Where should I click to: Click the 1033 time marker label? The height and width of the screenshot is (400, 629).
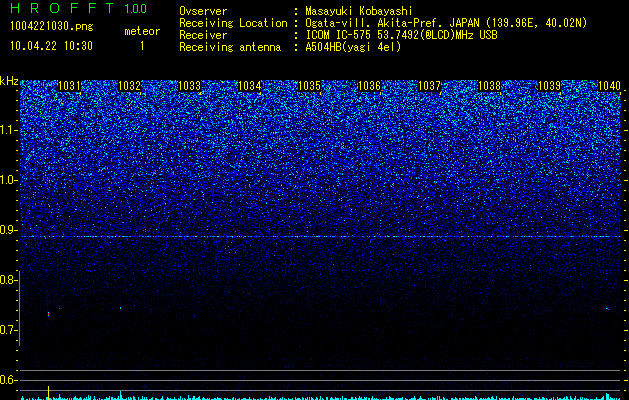pyautogui.click(x=189, y=86)
